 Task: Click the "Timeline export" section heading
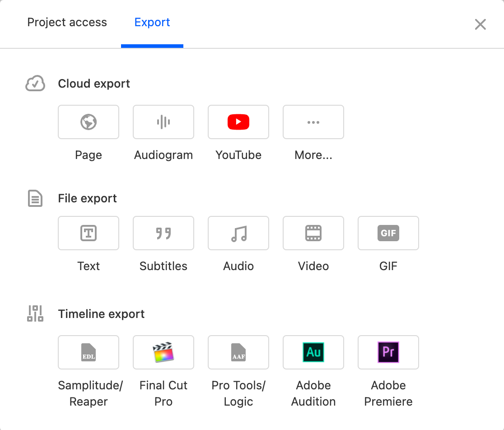pyautogui.click(x=101, y=313)
